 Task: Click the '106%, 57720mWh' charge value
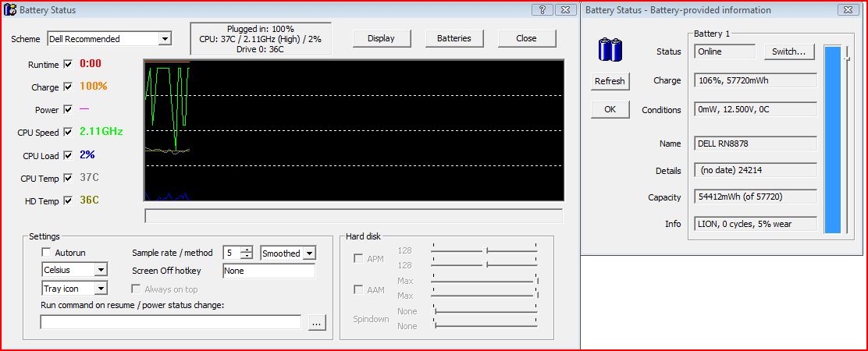tap(756, 80)
